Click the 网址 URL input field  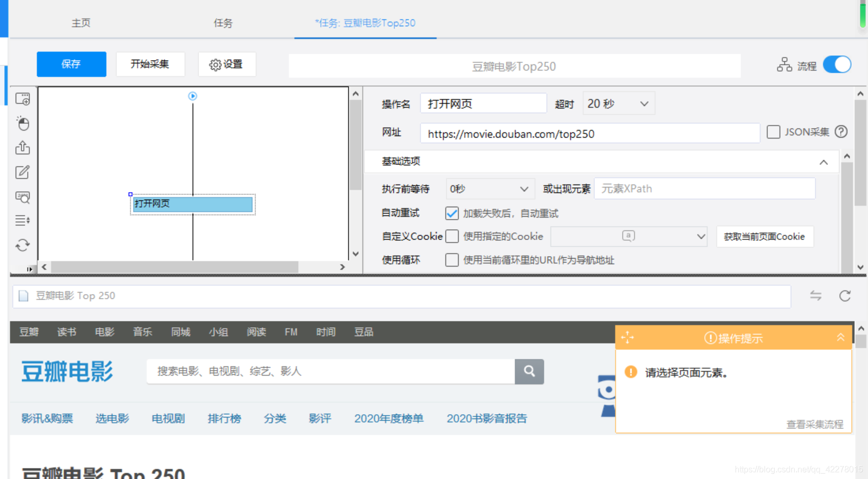click(x=590, y=133)
